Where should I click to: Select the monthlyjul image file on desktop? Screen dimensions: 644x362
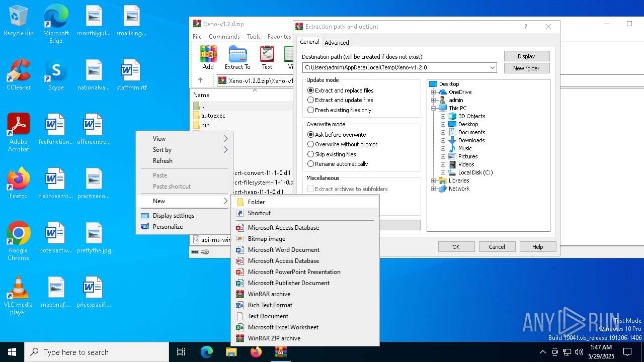pyautogui.click(x=94, y=21)
